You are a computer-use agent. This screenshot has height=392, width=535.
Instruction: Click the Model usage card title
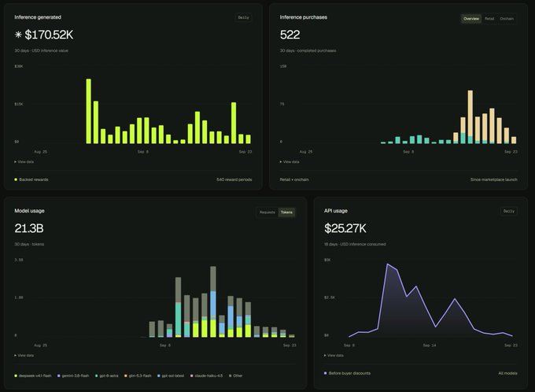pyautogui.click(x=29, y=211)
